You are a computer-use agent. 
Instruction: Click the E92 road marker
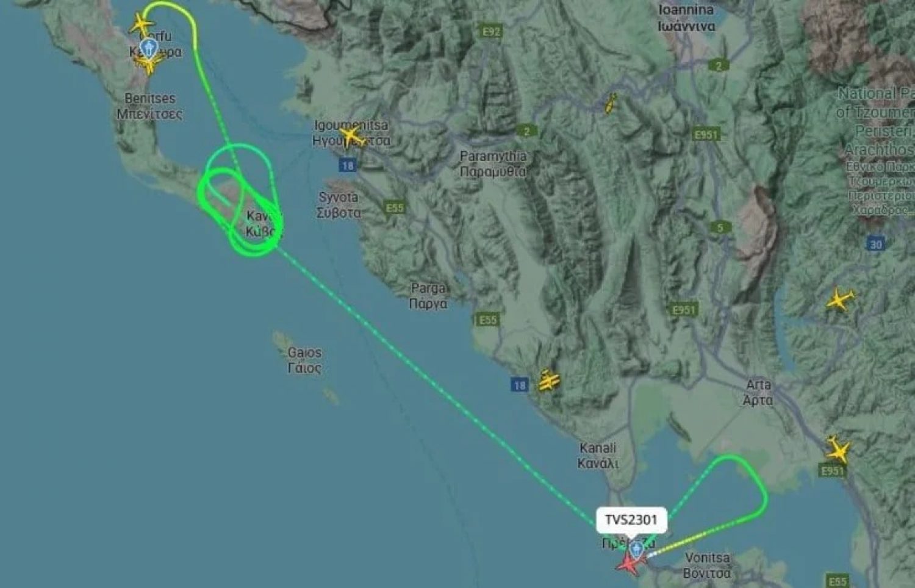[x=491, y=32]
